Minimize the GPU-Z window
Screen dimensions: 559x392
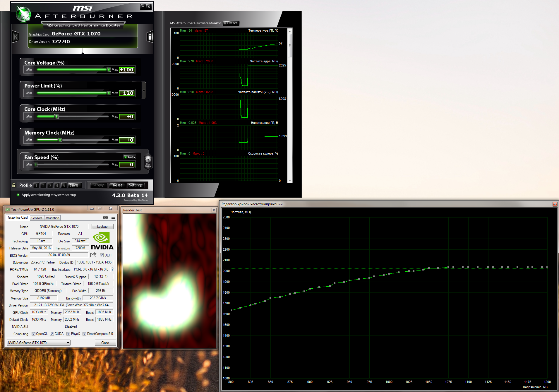(92, 208)
